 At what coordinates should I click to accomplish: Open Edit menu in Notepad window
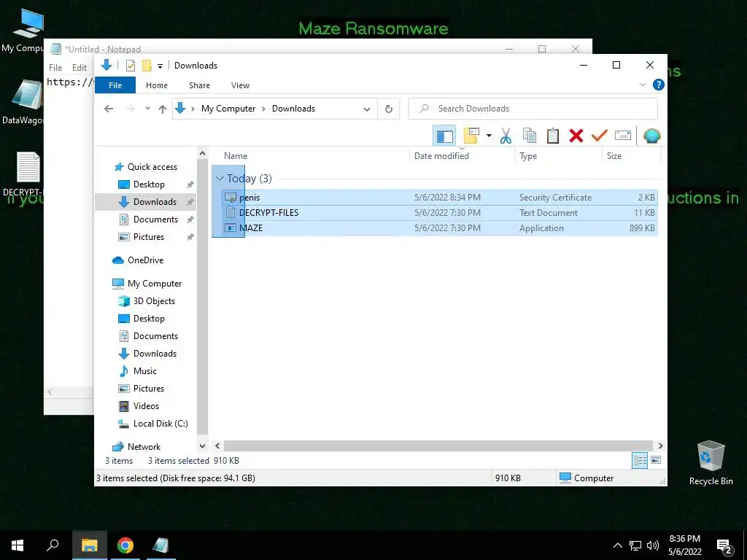(79, 68)
